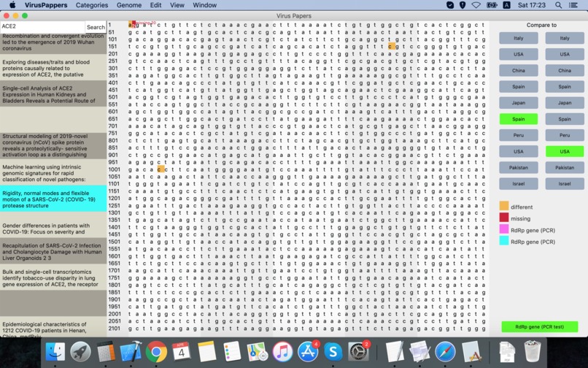Click the red missing marker in row 1

coord(134,24)
